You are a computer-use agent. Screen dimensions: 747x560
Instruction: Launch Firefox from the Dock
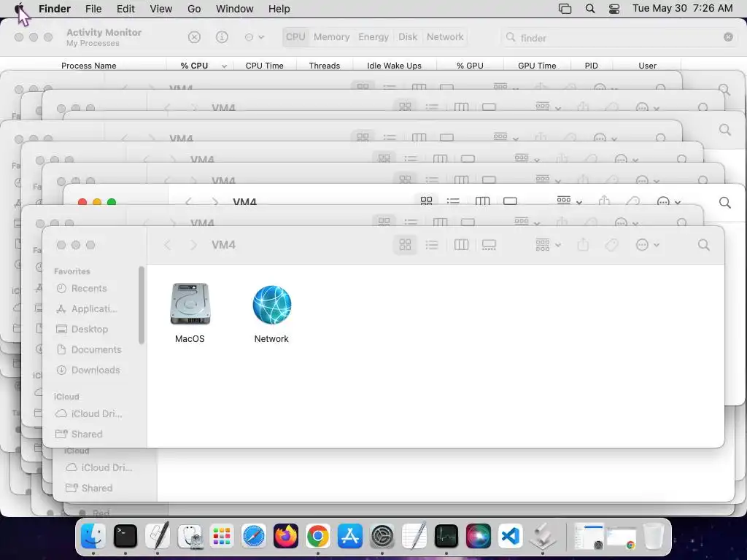point(286,536)
